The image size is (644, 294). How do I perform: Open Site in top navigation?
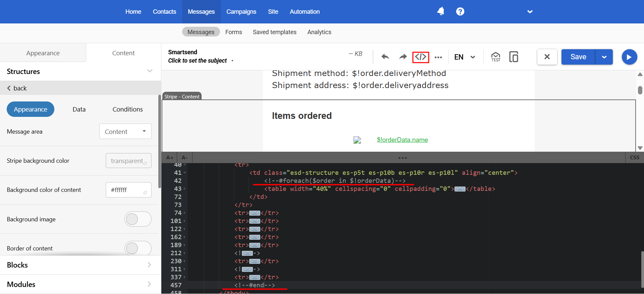[273, 12]
